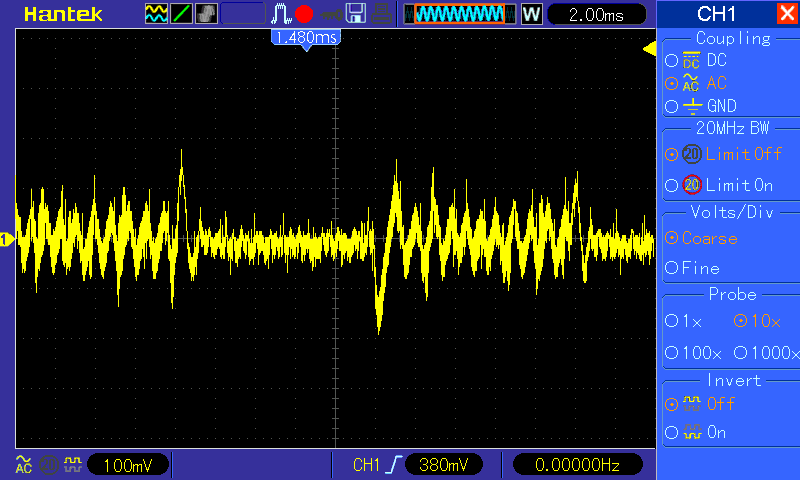Click the 380mV trigger level readout
The width and height of the screenshot is (800, 480).
(x=443, y=465)
